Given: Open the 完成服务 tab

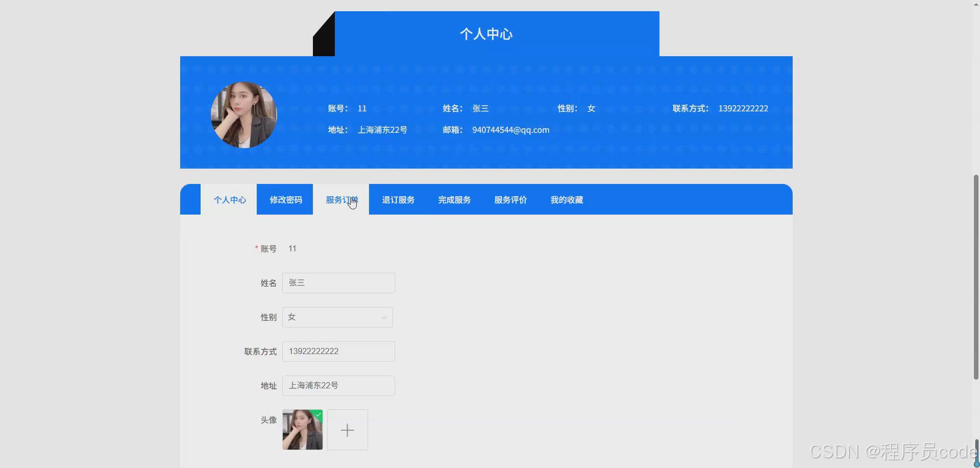Looking at the screenshot, I should click(454, 200).
